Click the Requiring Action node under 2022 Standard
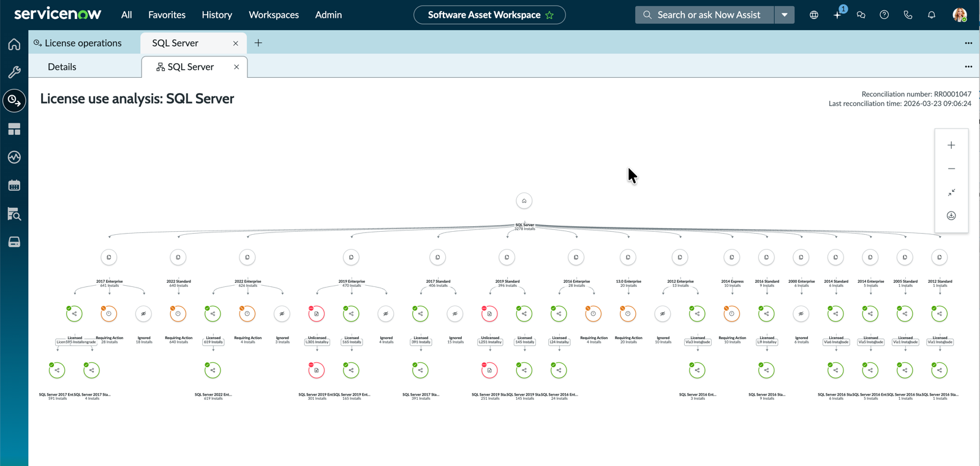The image size is (980, 466). [x=178, y=314]
